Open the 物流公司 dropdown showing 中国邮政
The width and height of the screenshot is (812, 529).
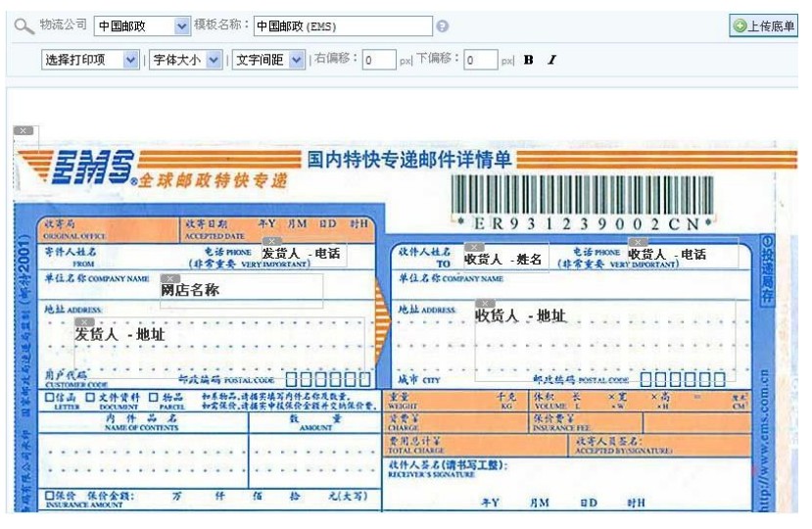(x=142, y=25)
